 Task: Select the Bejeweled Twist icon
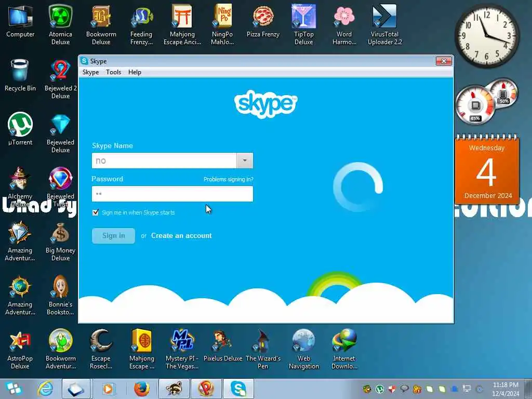(x=60, y=187)
